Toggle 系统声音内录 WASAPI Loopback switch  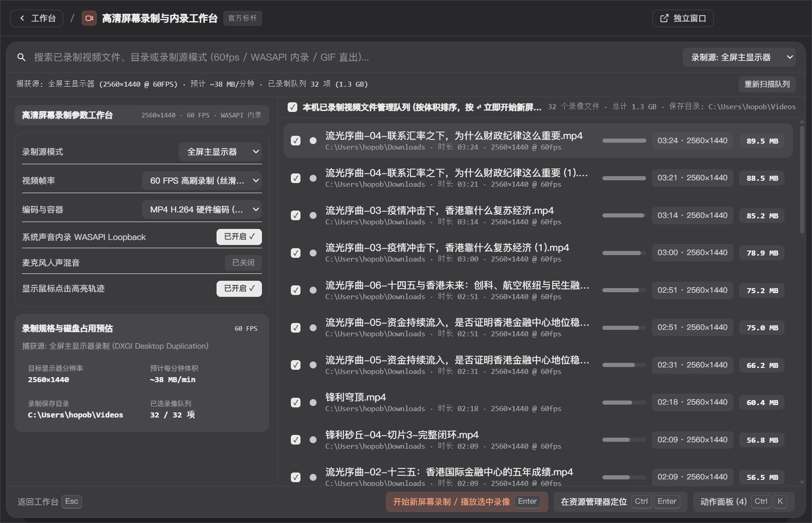239,237
